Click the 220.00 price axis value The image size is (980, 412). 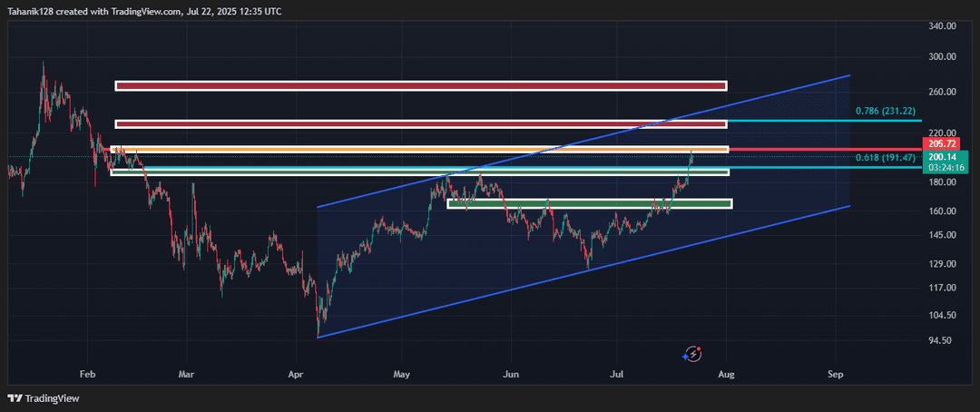tap(943, 132)
